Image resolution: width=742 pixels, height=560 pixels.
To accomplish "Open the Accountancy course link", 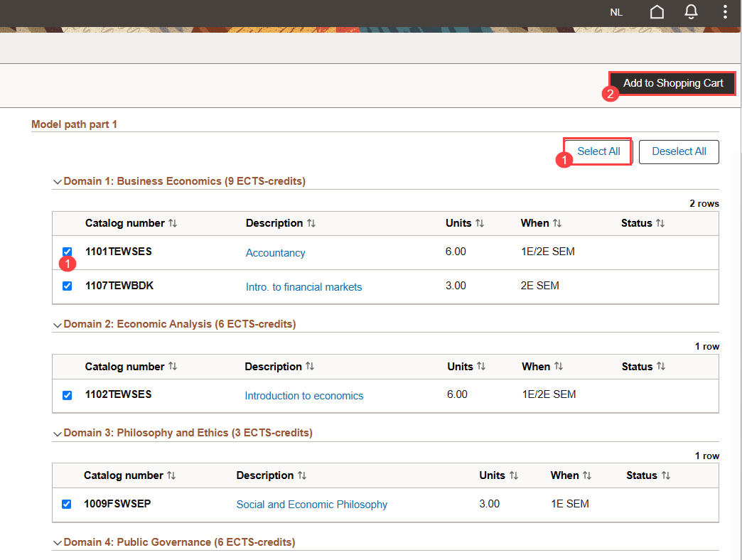I will tap(276, 253).
